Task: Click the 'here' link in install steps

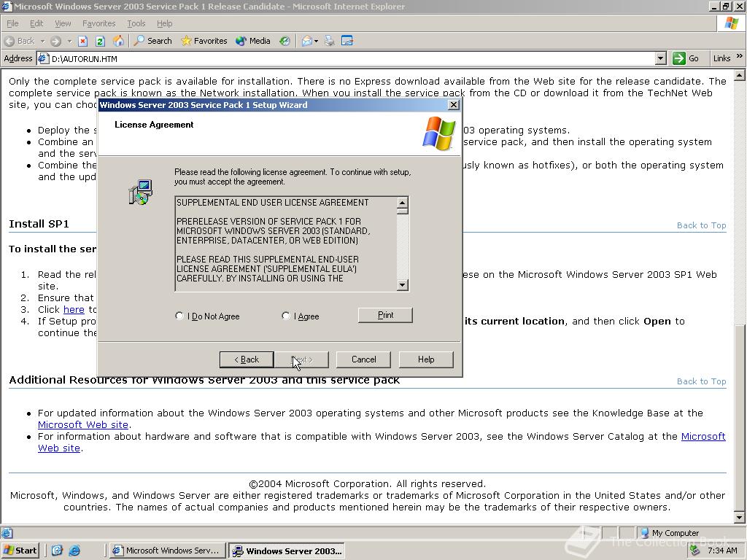Action: 74,309
